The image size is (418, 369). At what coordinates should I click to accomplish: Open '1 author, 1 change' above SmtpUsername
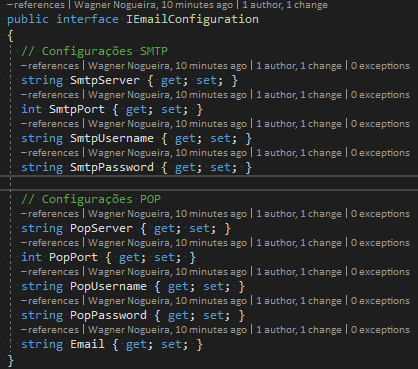(299, 124)
